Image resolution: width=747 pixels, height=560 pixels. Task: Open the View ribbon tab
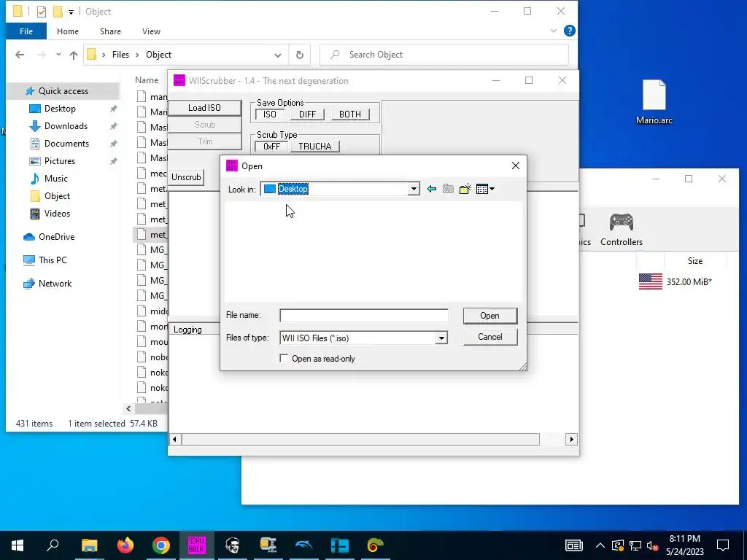[151, 31]
